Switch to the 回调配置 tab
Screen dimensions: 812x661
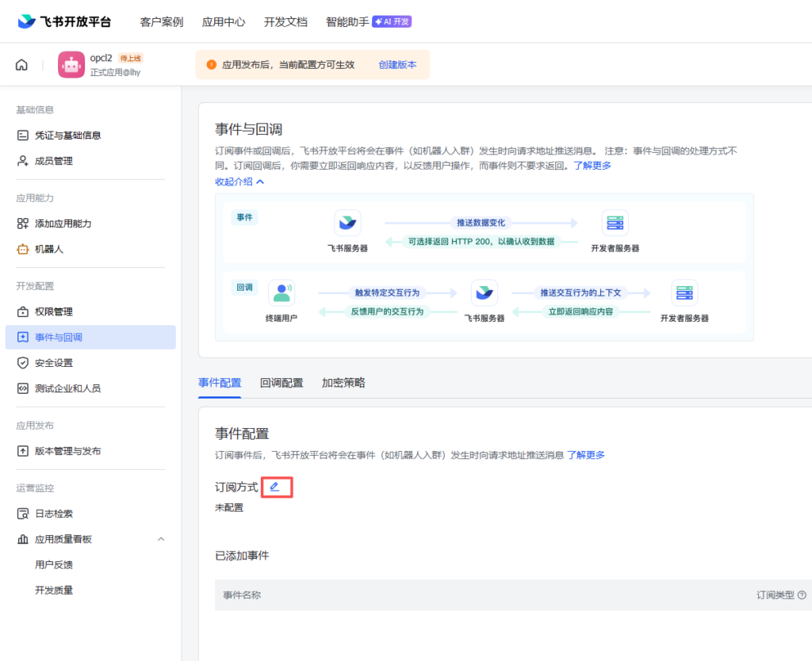click(x=282, y=383)
